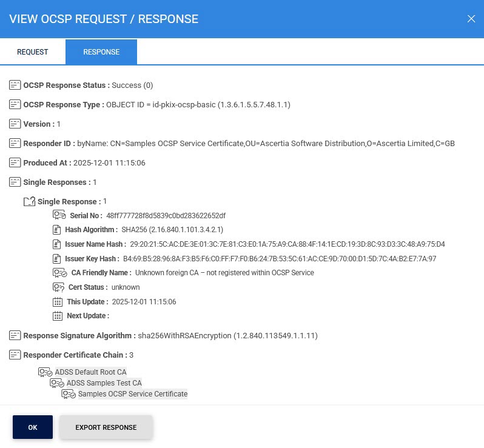This screenshot has height=448, width=484.
Task: Click the CA Friendly Name certificate icon
Action: pos(59,273)
